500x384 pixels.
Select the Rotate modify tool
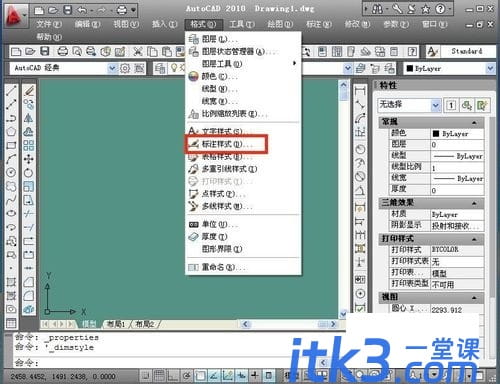coord(29,173)
